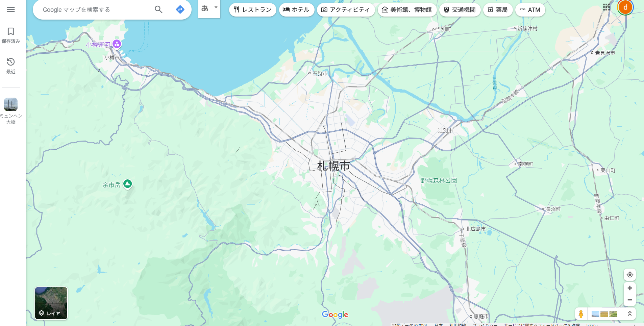
Task: Expand the input method dropdown arrow
Action: click(216, 7)
